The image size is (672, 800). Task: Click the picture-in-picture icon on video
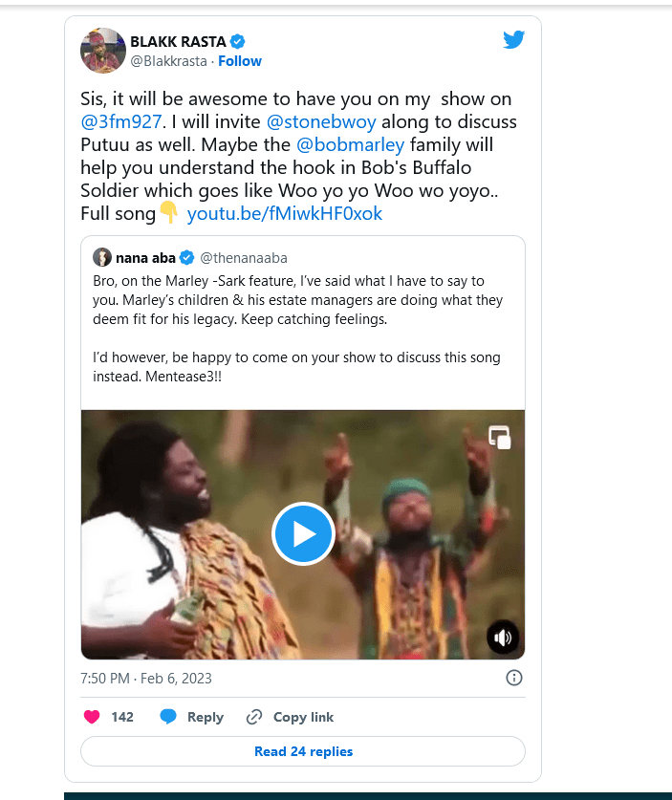[499, 438]
